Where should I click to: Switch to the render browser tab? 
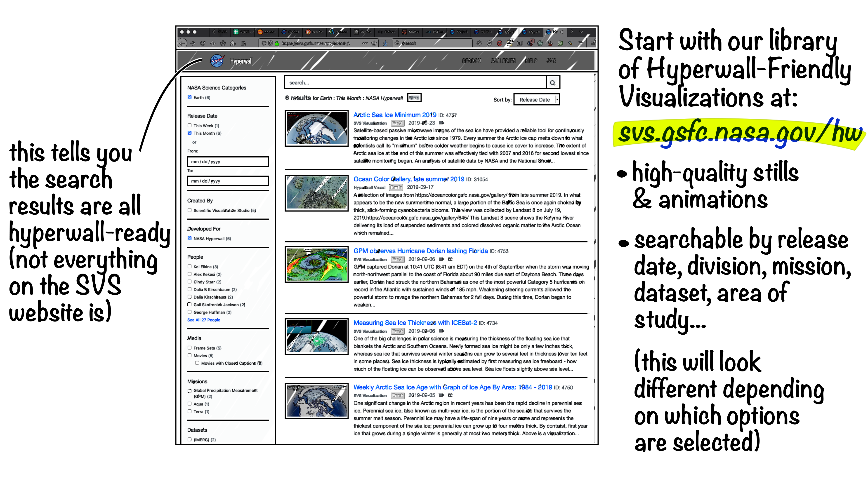[315, 32]
